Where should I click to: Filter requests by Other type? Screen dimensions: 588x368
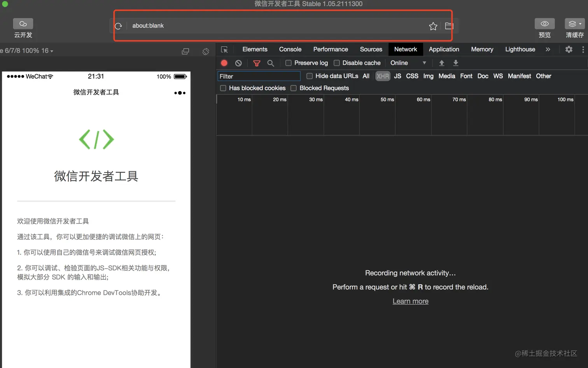pyautogui.click(x=543, y=76)
